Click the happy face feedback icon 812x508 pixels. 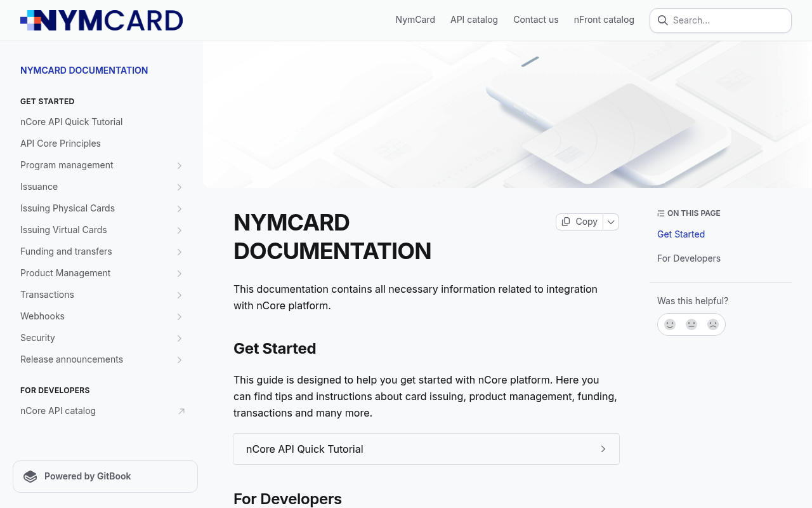coord(670,324)
